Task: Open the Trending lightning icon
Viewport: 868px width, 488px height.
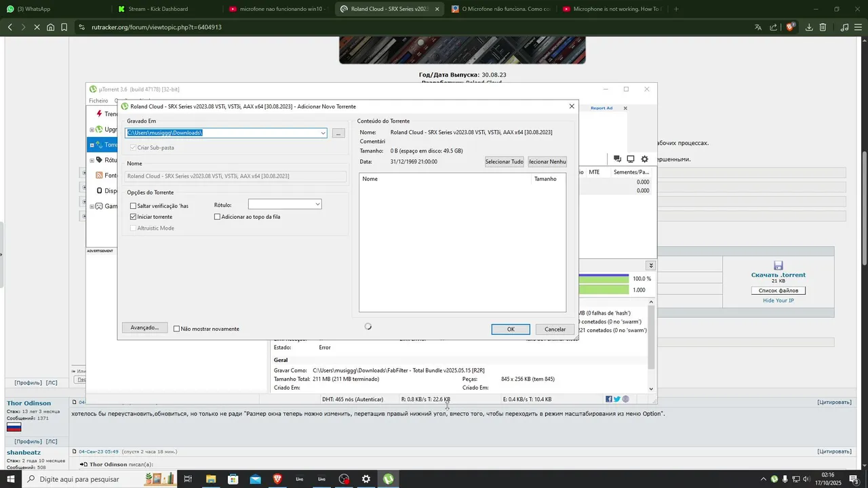Action: (x=99, y=115)
